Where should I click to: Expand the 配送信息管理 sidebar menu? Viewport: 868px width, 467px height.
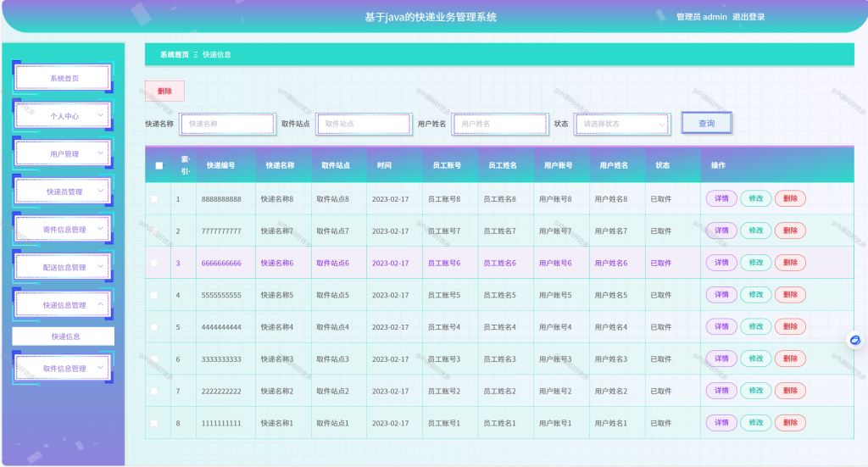[63, 267]
